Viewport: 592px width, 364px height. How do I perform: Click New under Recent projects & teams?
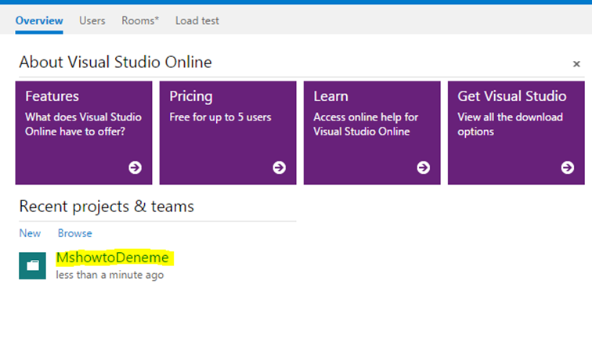[30, 233]
